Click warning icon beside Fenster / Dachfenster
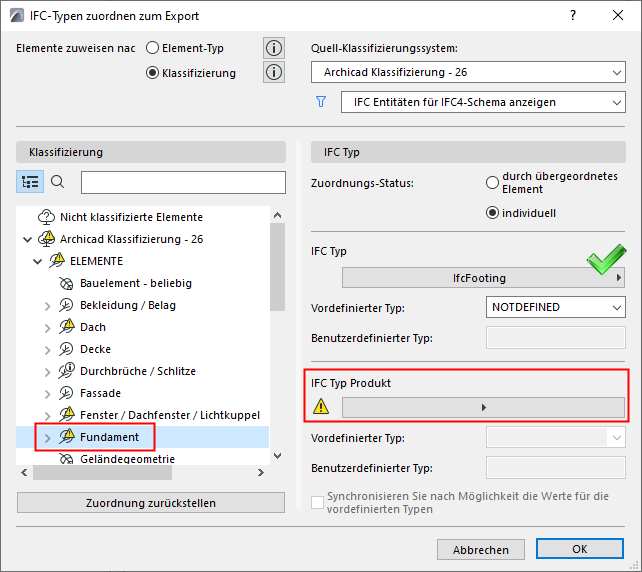The width and height of the screenshot is (642, 572). [x=67, y=414]
